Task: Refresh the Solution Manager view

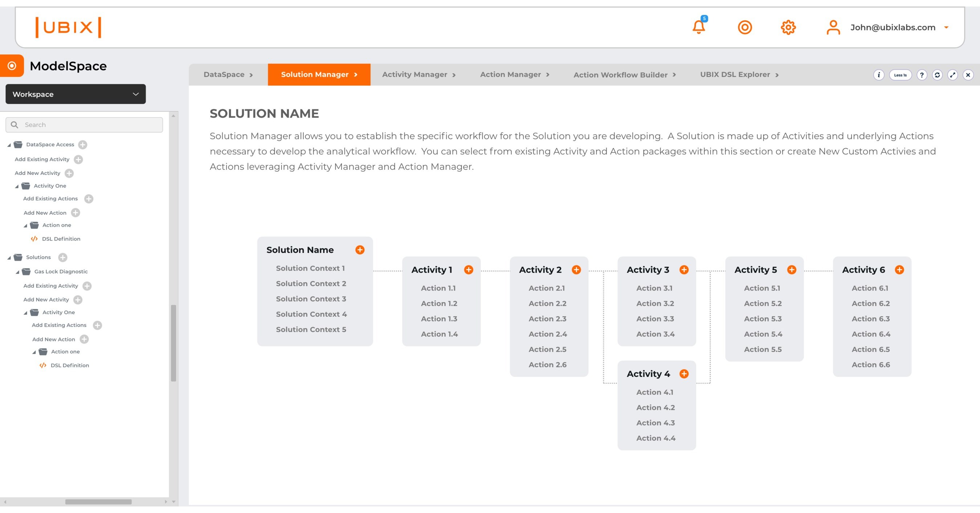Action: [x=938, y=74]
